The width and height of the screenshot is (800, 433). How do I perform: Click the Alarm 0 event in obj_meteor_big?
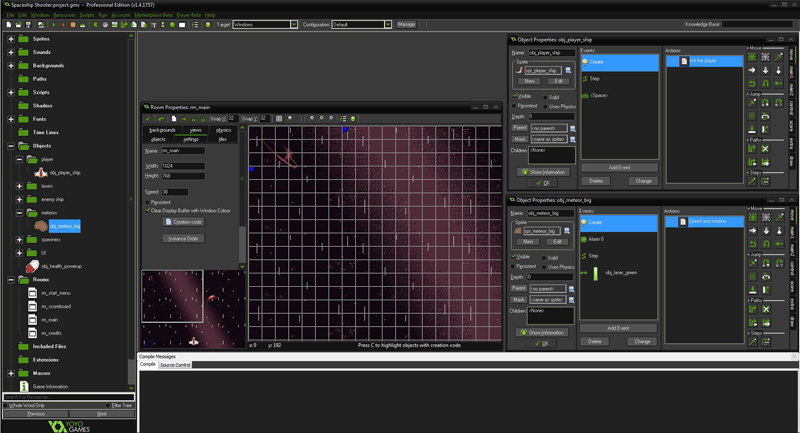click(595, 239)
